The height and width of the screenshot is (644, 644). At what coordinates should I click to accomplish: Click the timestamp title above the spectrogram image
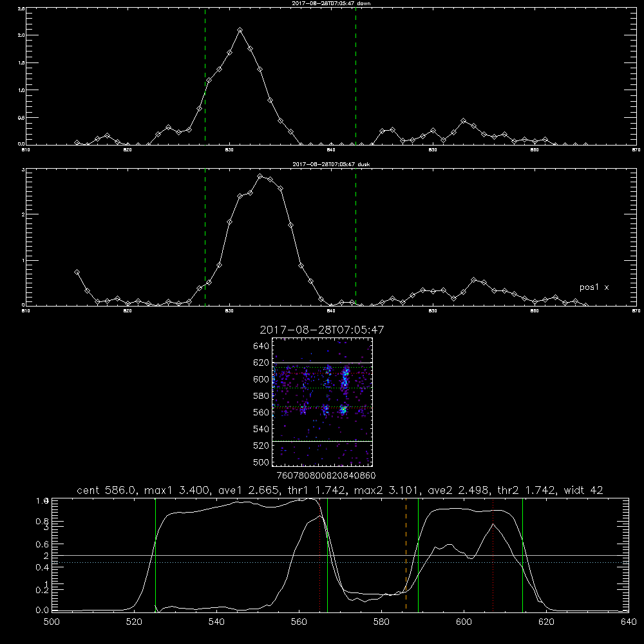[321, 330]
